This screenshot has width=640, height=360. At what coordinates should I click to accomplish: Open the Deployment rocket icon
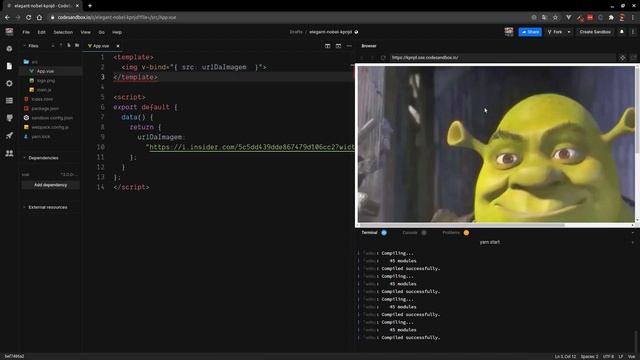(9, 136)
